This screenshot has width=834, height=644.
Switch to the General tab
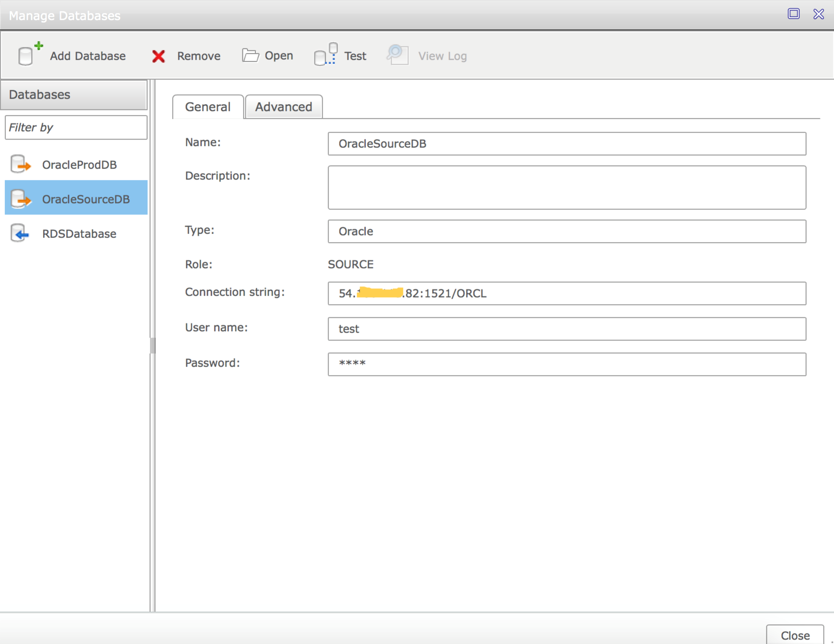click(208, 107)
